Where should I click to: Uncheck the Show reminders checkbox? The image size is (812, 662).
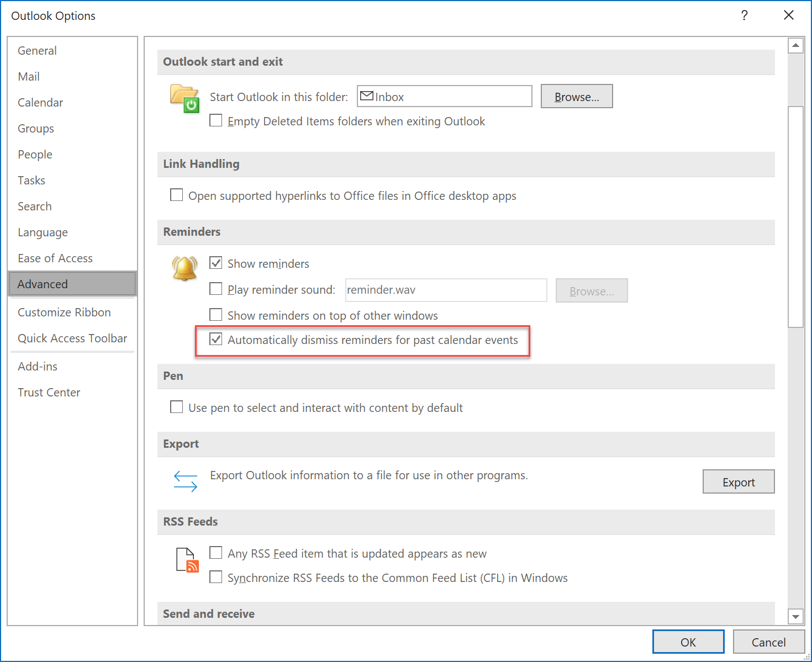[x=216, y=263]
